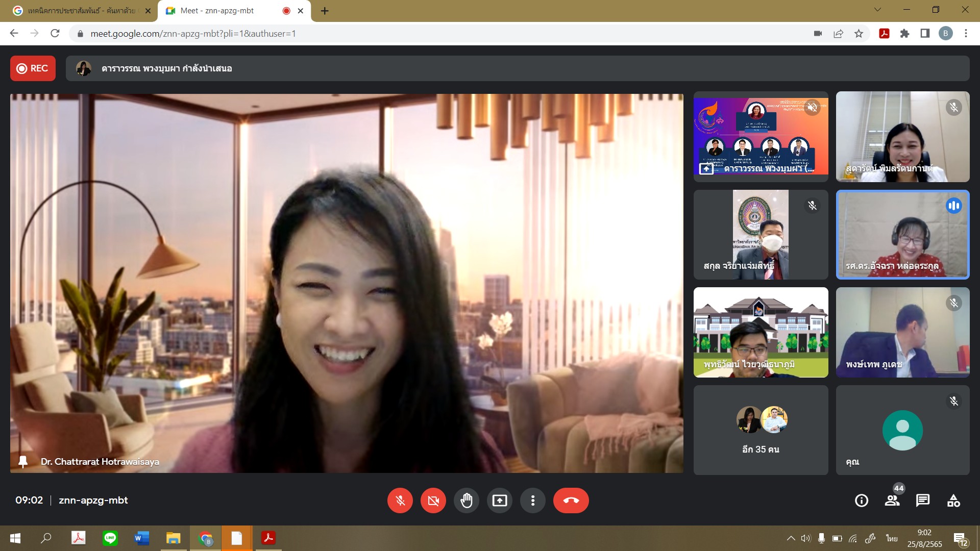Screen dimensions: 980x551
Task: Toggle the camera off button
Action: click(433, 500)
